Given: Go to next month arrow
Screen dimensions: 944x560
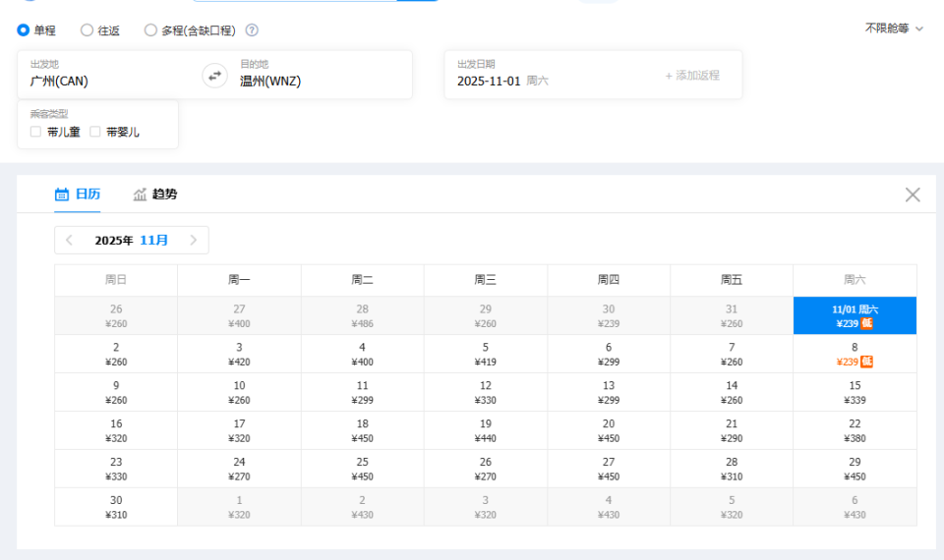Looking at the screenshot, I should point(194,240).
